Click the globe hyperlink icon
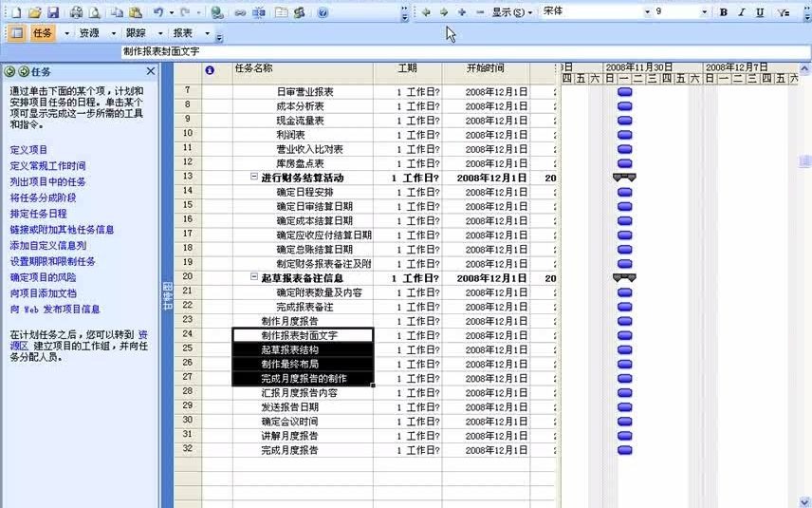This screenshot has height=508, width=812. (217, 12)
